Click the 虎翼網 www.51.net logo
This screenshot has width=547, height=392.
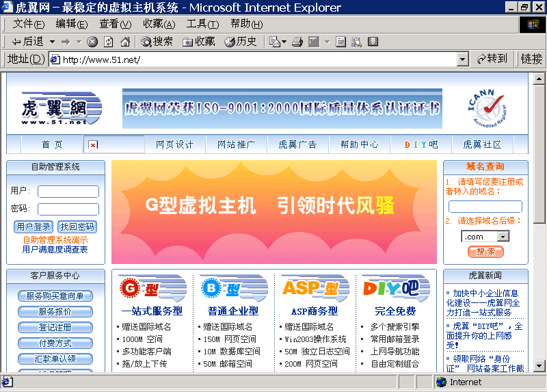pos(62,109)
